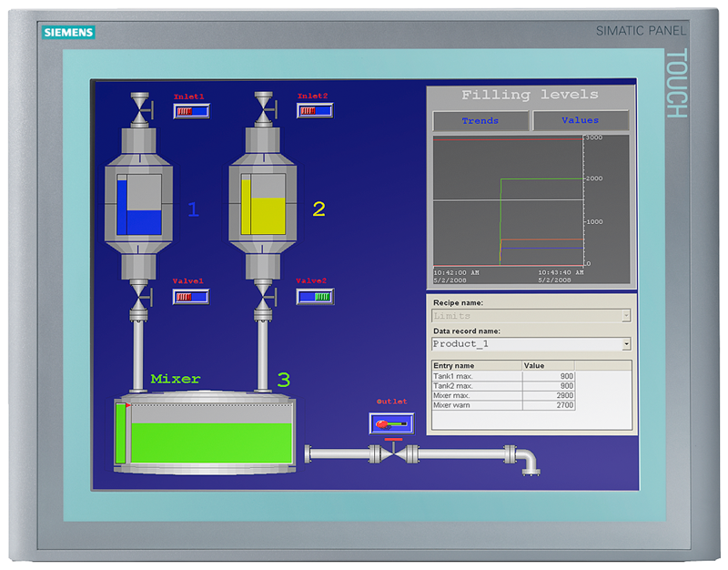The width and height of the screenshot is (728, 570).
Task: Switch to the Trends tab
Action: [480, 121]
